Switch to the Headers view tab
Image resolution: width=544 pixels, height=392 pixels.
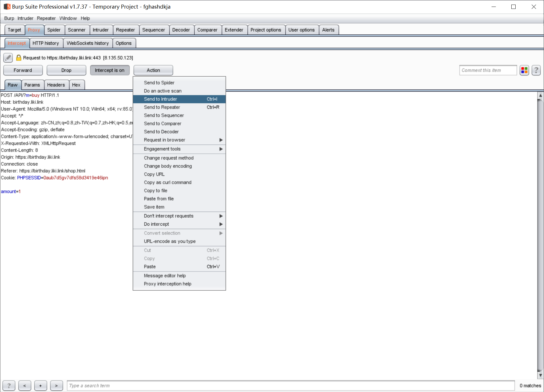click(56, 85)
